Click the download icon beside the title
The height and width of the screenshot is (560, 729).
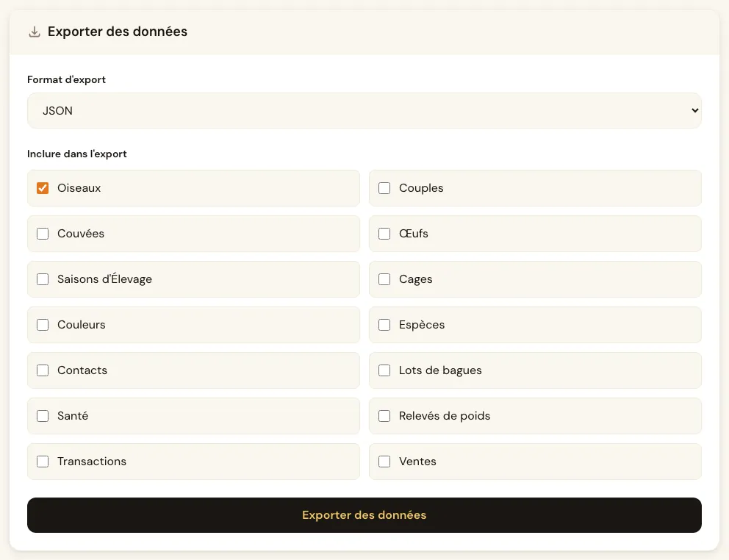35,32
